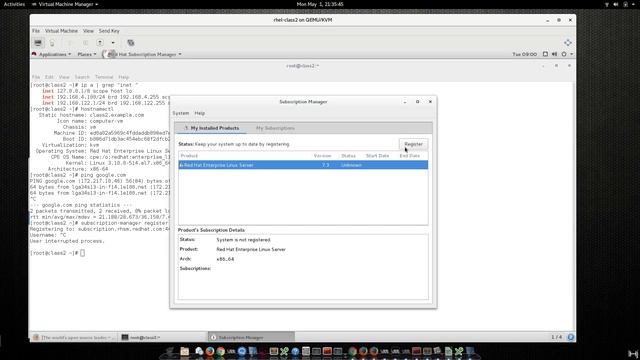Switch to browser window taskbar item

click(74, 338)
